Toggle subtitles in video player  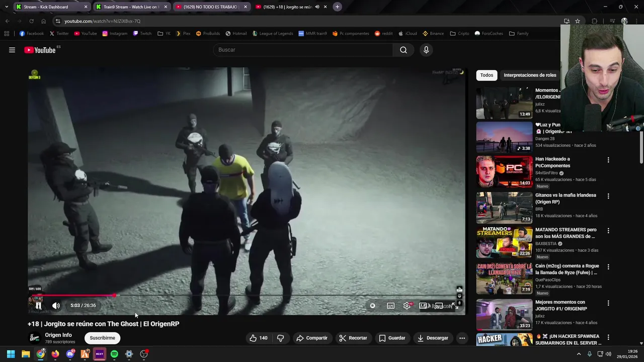pyautogui.click(x=390, y=306)
